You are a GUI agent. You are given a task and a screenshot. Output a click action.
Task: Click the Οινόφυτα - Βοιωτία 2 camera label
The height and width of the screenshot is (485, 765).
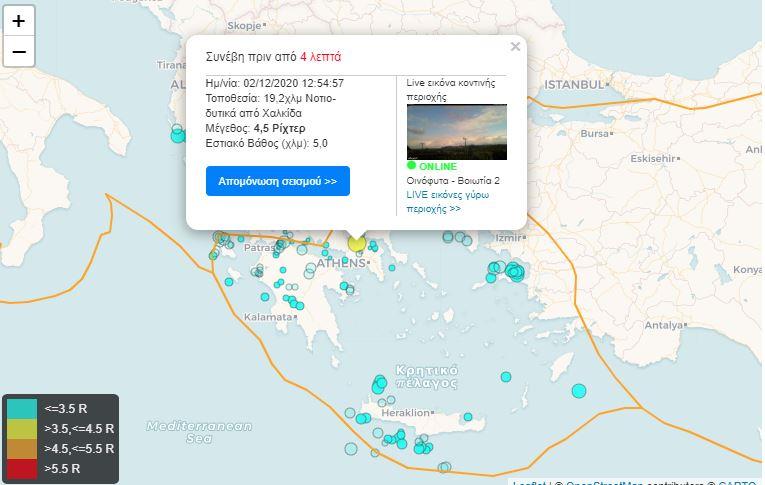(452, 181)
